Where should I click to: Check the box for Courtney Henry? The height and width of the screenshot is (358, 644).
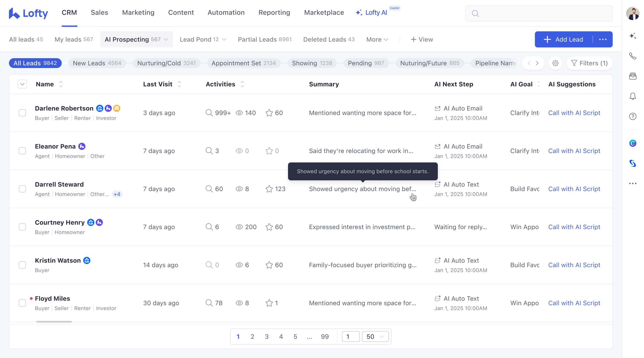[22, 227]
